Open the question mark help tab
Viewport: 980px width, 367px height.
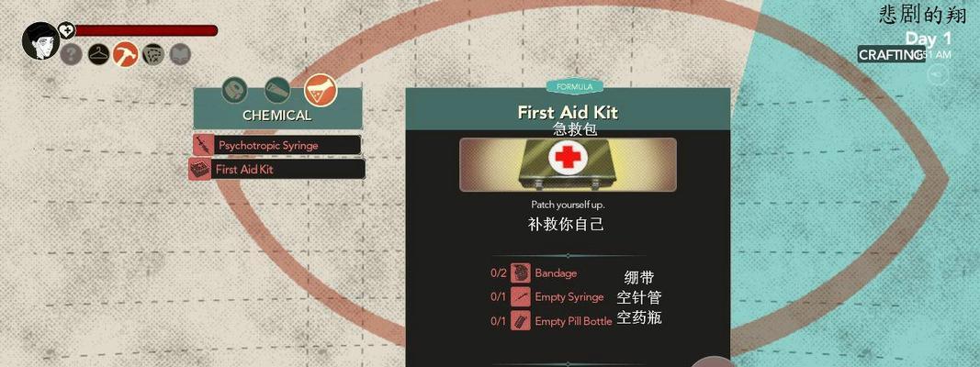pyautogui.click(x=71, y=54)
